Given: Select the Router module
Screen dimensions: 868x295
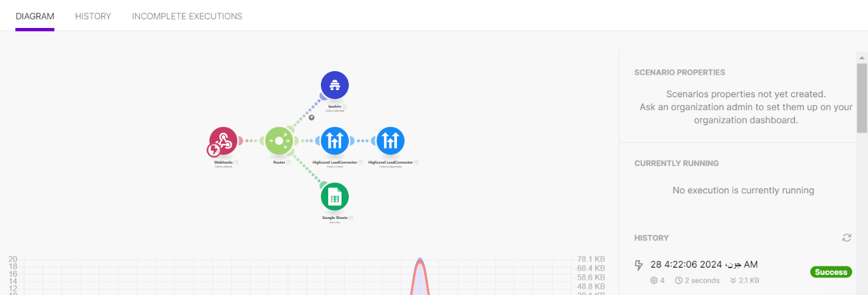Looking at the screenshot, I should click(279, 141).
